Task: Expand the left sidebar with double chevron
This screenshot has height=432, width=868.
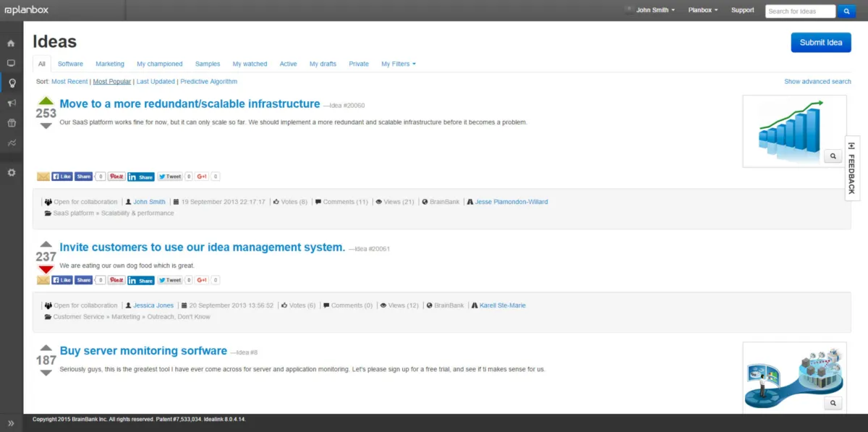Action: (x=11, y=423)
